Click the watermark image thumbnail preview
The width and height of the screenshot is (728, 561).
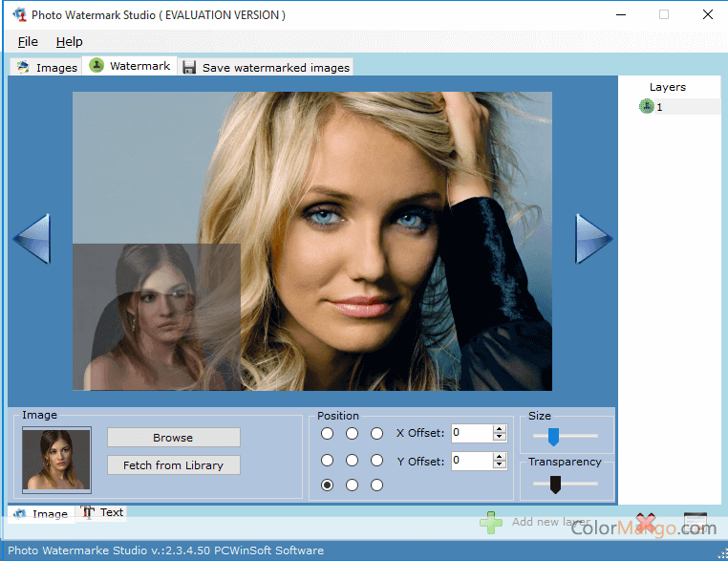57,460
